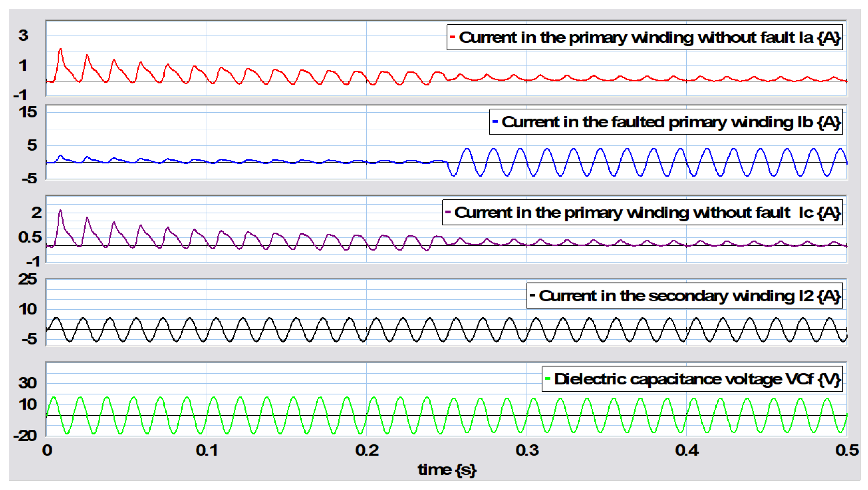Click the red Ia legend color marker

[x=452, y=37]
